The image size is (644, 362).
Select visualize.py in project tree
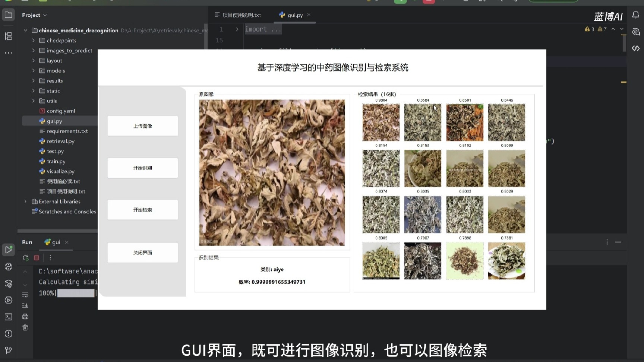tap(57, 171)
